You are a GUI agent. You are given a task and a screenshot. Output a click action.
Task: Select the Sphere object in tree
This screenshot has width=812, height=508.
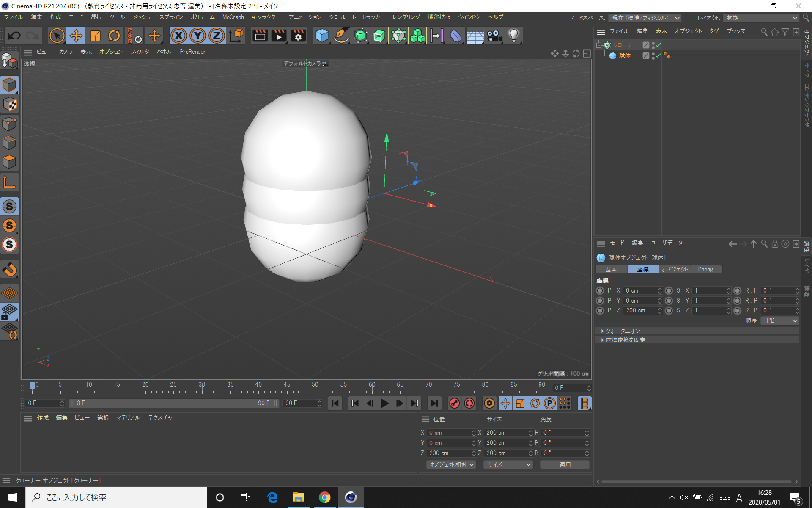pos(625,55)
